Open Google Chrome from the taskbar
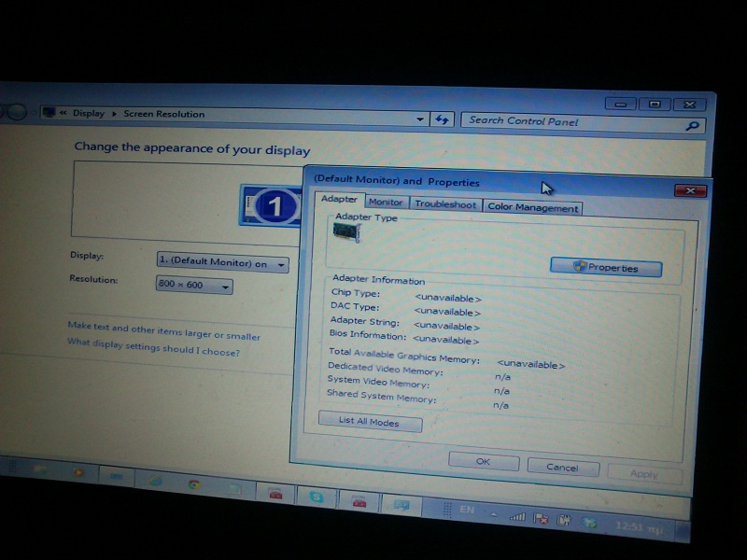This screenshot has width=747, height=560. click(193, 484)
